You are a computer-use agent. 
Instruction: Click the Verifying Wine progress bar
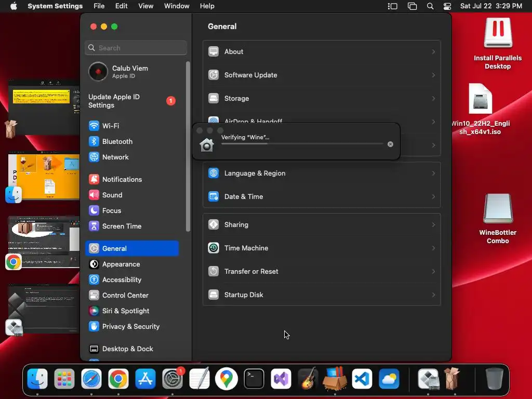click(302, 144)
